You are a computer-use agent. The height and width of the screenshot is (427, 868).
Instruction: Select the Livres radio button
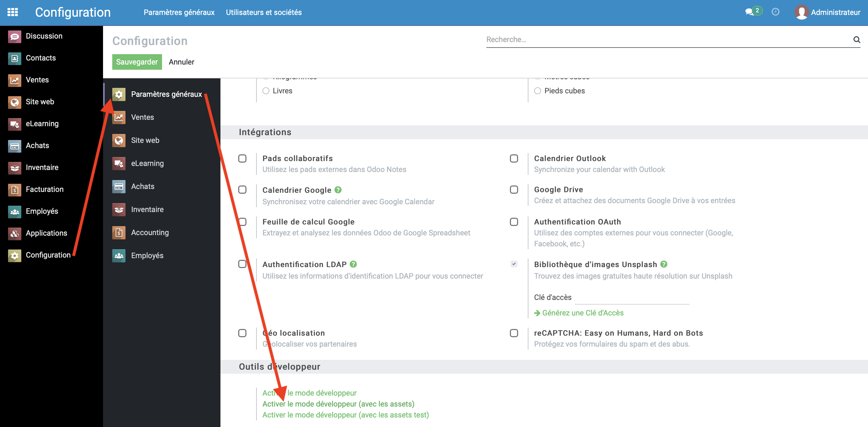point(266,91)
